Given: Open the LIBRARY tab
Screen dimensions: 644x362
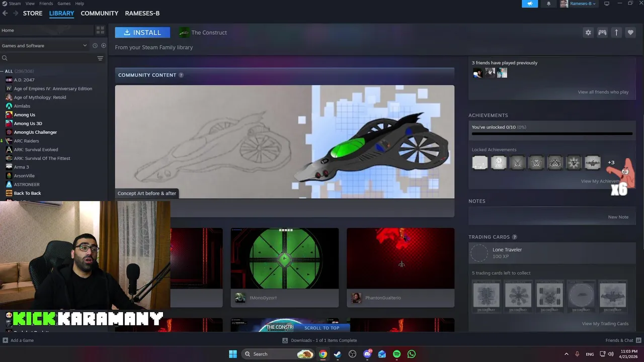Looking at the screenshot, I should pyautogui.click(x=61, y=14).
